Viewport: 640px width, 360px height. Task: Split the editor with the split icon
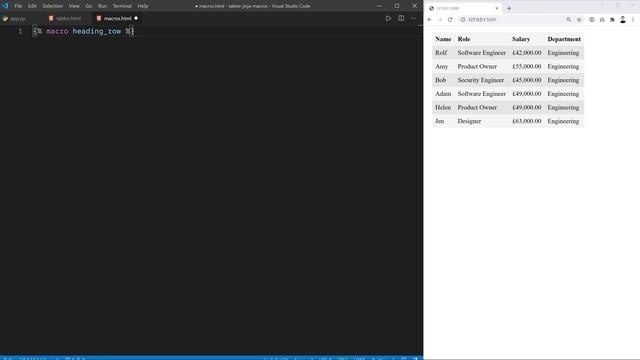point(401,18)
